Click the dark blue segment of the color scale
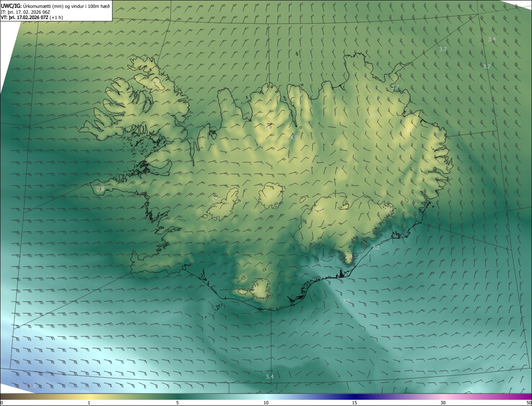Viewport: 532px width, 406px height. tap(355, 396)
